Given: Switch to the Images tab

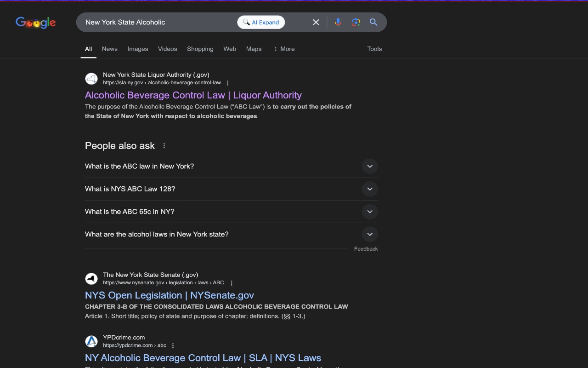Looking at the screenshot, I should [138, 49].
